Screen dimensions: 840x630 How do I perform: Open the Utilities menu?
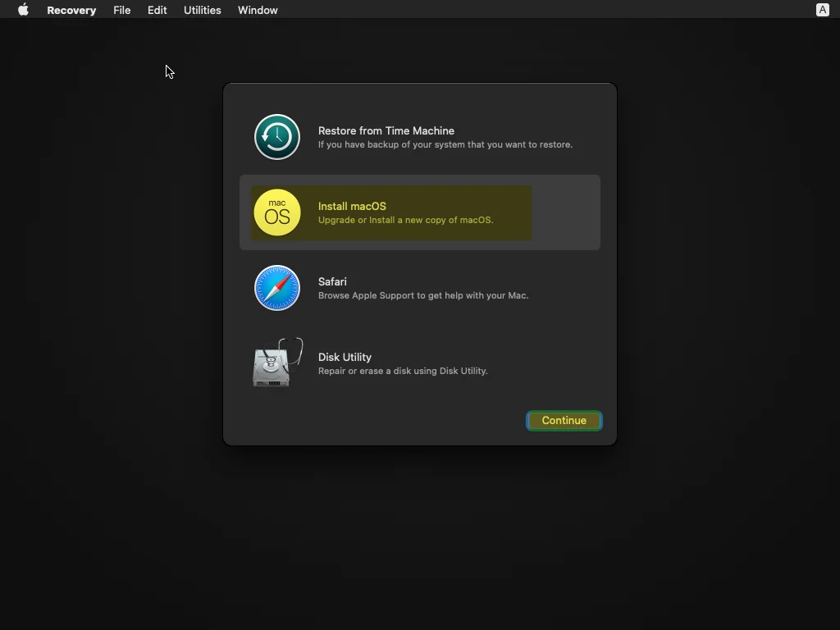pyautogui.click(x=202, y=10)
